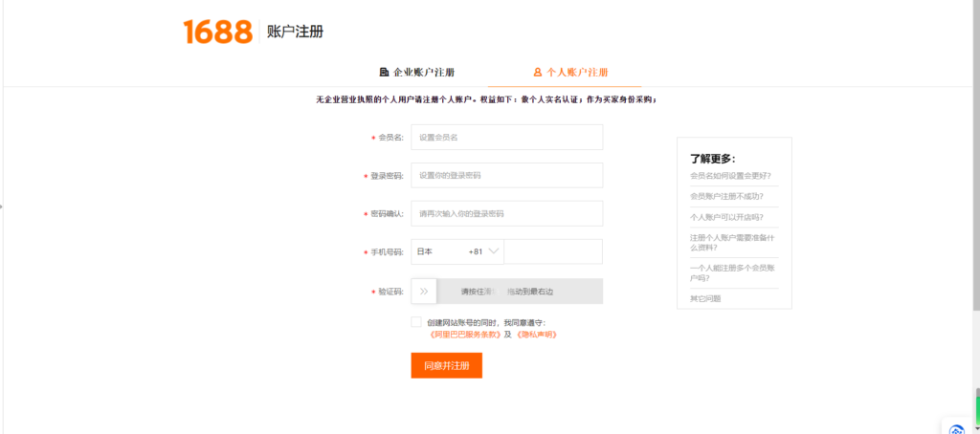980x434 pixels.
Task: Focus the 登录密码 password field
Action: [507, 176]
